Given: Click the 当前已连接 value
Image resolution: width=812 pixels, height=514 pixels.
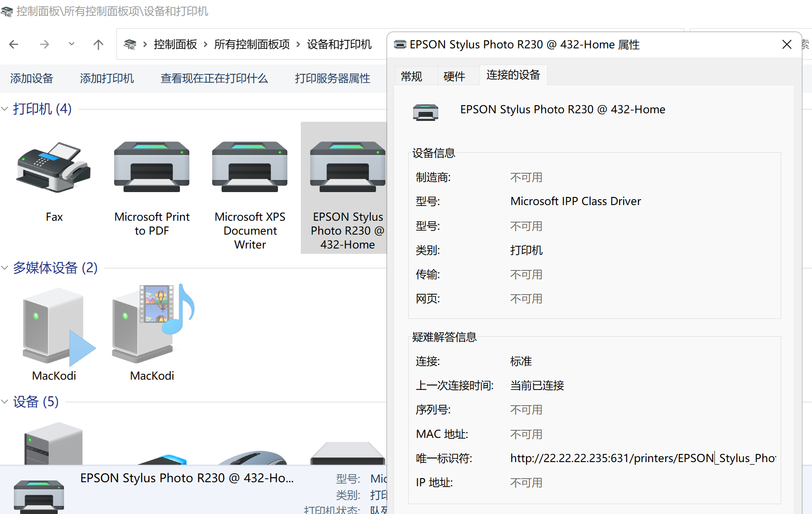Looking at the screenshot, I should tap(537, 385).
